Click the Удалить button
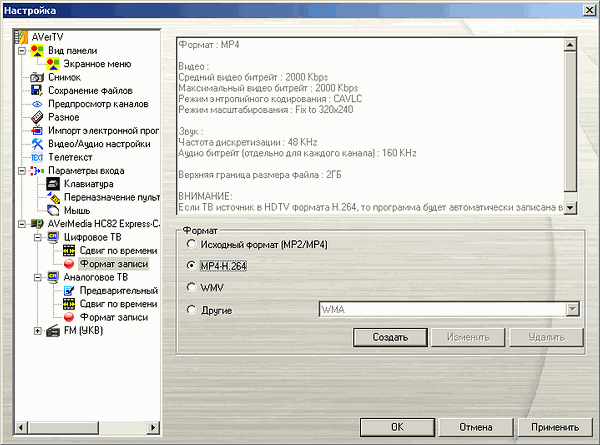The height and width of the screenshot is (445, 600). coord(546,337)
